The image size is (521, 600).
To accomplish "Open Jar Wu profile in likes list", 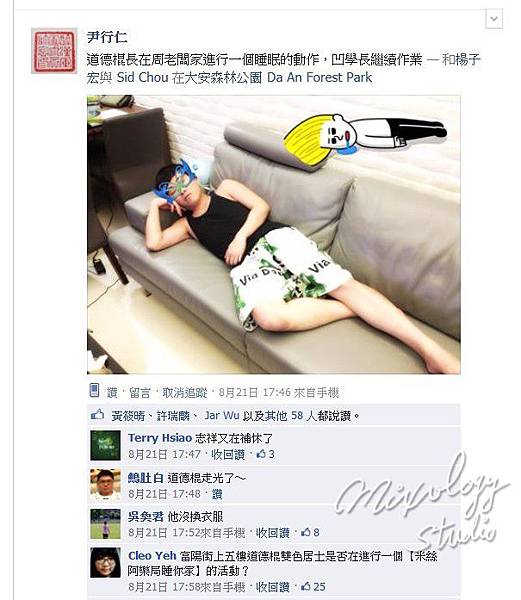I will coord(222,416).
